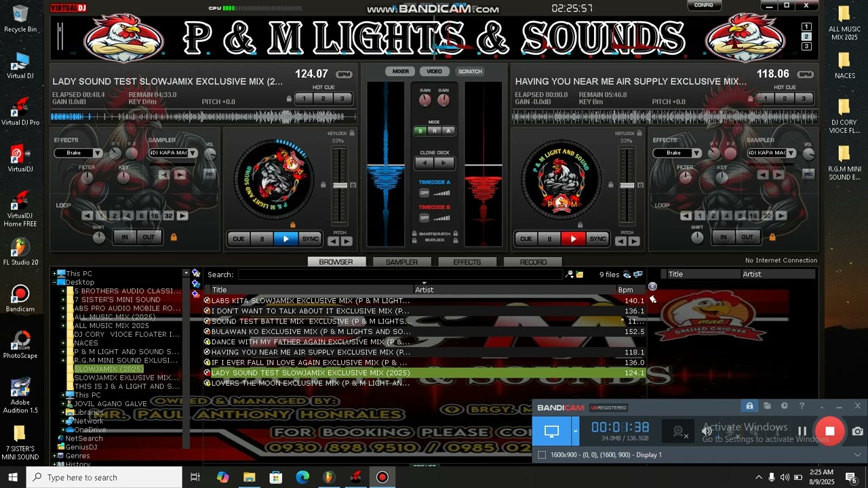The width and height of the screenshot is (868, 488).
Task: Set left deck loop OUT point
Action: point(149,237)
